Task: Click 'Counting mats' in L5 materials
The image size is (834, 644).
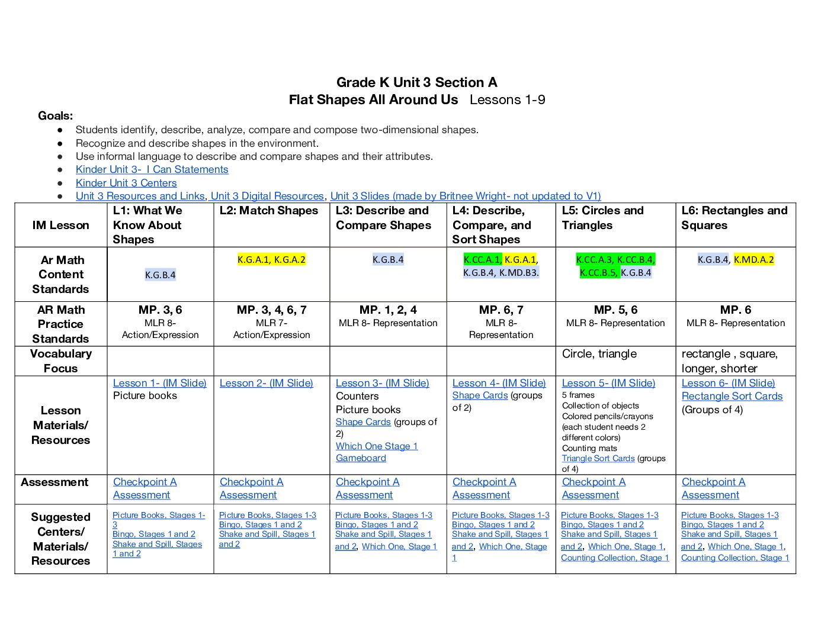Action: pyautogui.click(x=589, y=448)
